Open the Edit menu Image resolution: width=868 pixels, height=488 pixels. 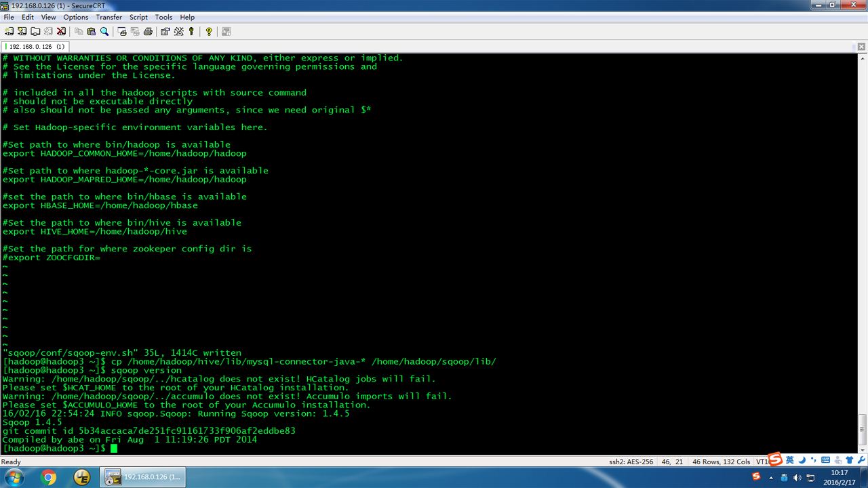28,17
